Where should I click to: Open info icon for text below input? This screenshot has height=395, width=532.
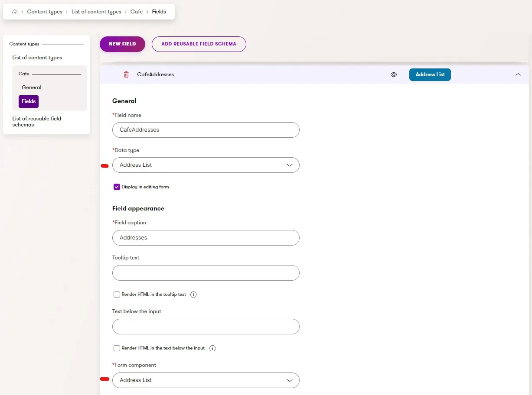pos(212,348)
